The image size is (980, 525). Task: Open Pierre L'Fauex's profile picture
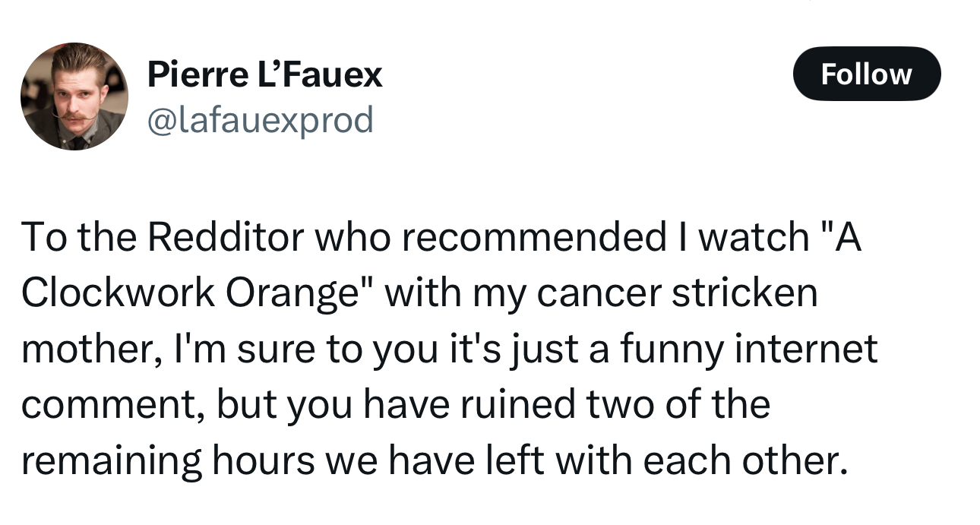[x=74, y=96]
